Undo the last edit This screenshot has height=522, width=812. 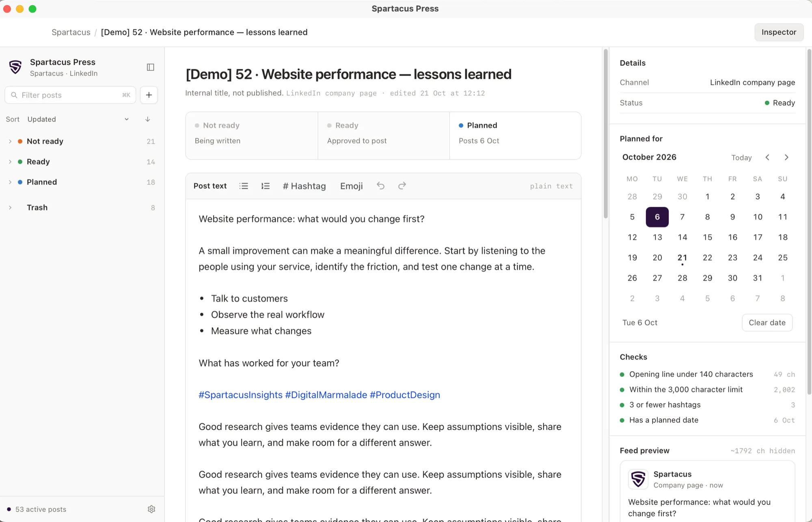(380, 186)
